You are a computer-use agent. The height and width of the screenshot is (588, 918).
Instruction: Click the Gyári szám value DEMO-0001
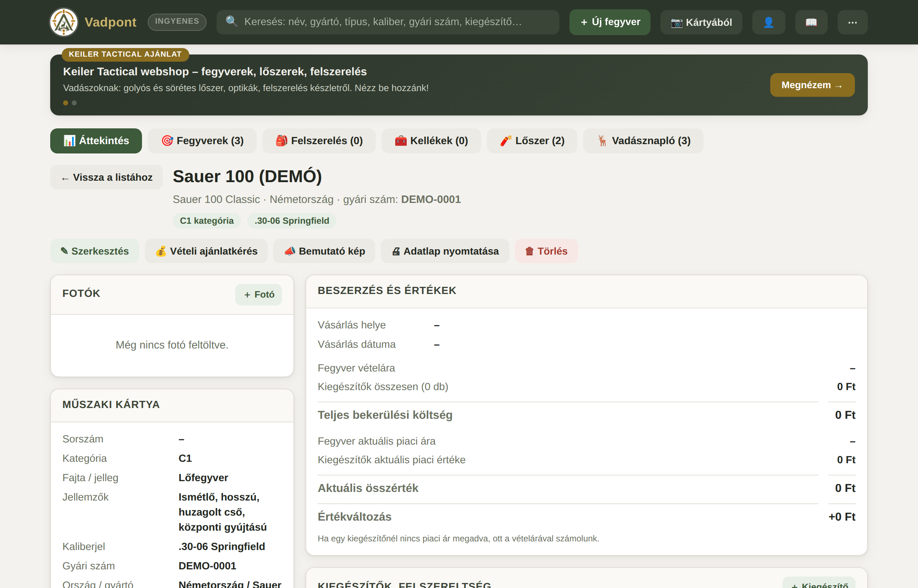click(x=207, y=566)
